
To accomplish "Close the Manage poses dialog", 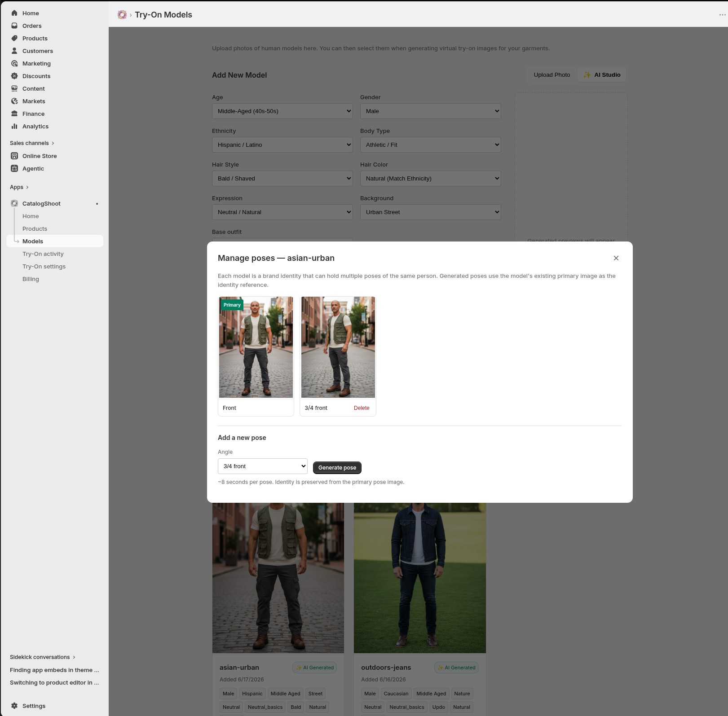I will point(616,258).
